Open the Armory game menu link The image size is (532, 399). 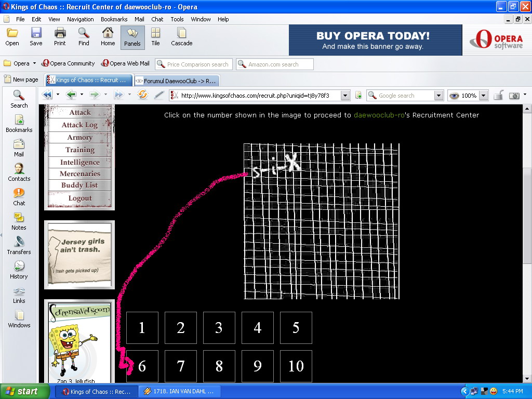coord(79,137)
